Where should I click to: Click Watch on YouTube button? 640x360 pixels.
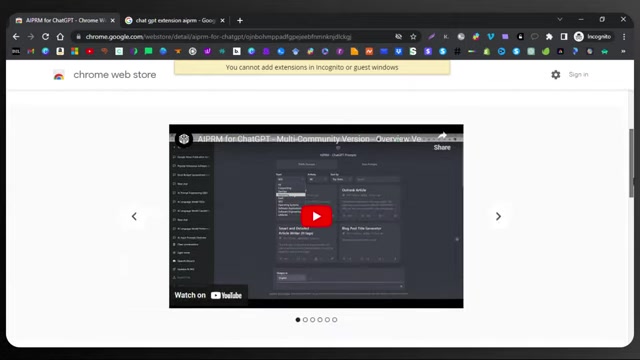coord(208,295)
